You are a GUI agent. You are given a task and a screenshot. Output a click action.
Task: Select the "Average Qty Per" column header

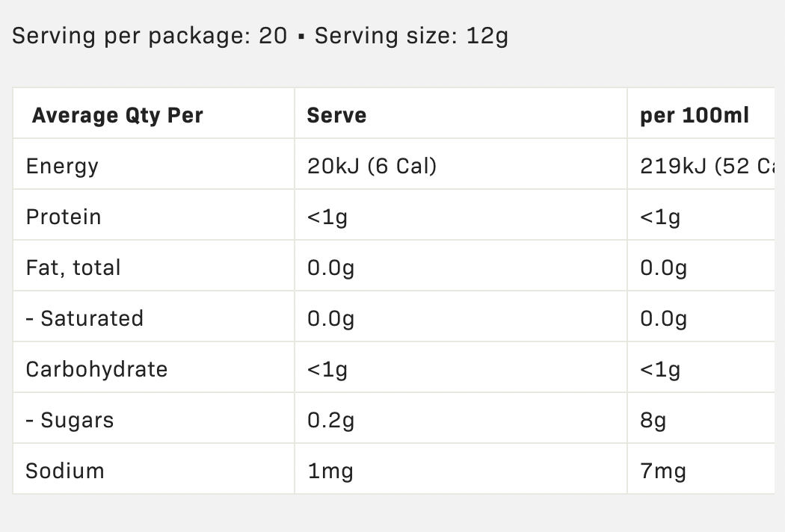117,116
